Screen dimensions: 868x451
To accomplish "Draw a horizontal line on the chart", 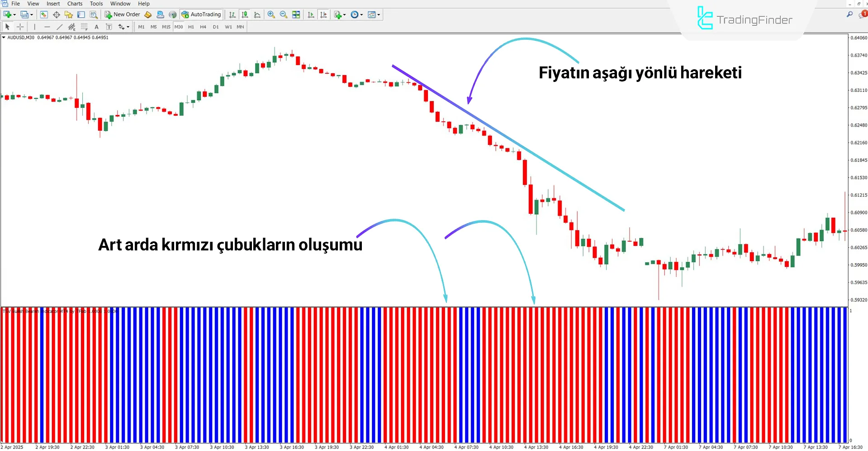I will click(47, 27).
